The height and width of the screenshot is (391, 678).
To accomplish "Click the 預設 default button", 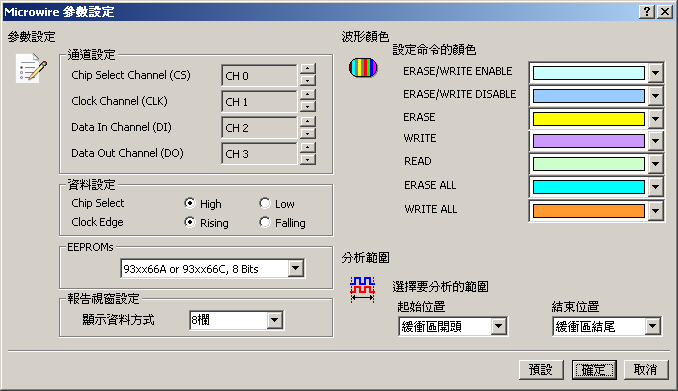I will pyautogui.click(x=541, y=370).
